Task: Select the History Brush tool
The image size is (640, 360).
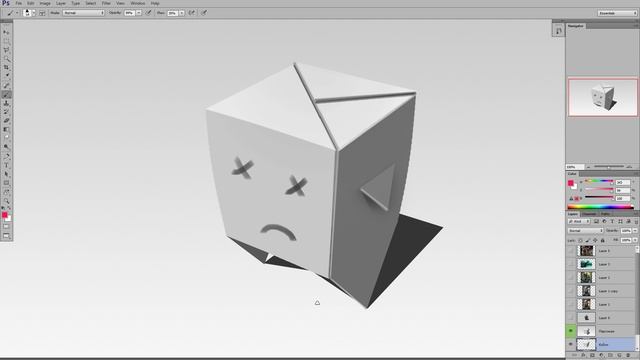Action: (6, 112)
